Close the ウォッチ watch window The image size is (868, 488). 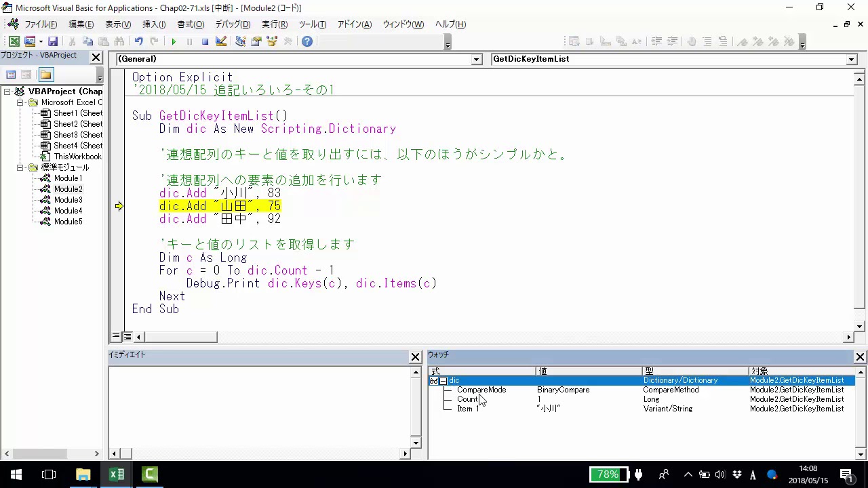860,357
